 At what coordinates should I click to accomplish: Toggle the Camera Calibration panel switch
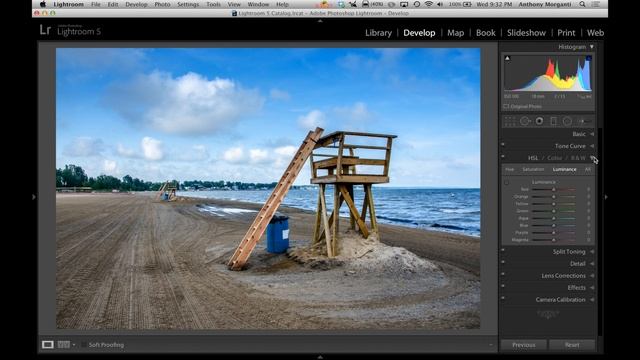(x=503, y=298)
